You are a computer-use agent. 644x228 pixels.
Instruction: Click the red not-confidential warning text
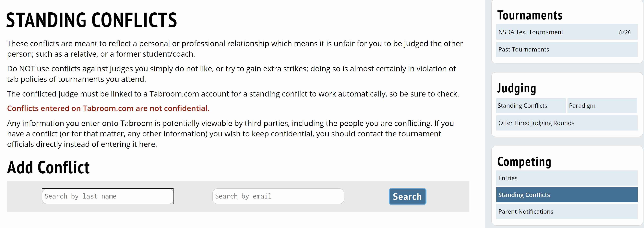pos(108,108)
